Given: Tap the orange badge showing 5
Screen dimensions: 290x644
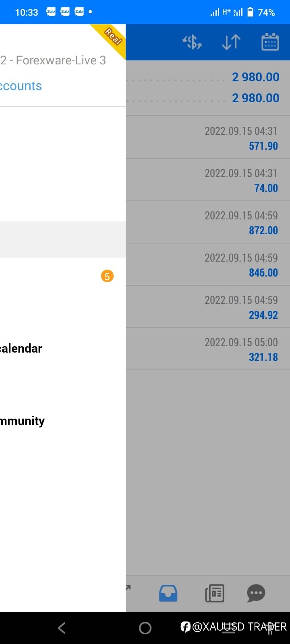Looking at the screenshot, I should [107, 276].
